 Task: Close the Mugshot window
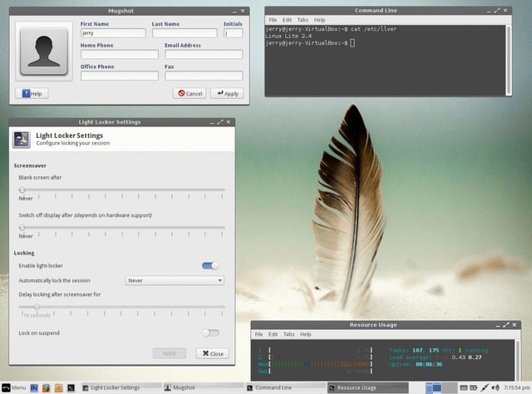click(243, 11)
